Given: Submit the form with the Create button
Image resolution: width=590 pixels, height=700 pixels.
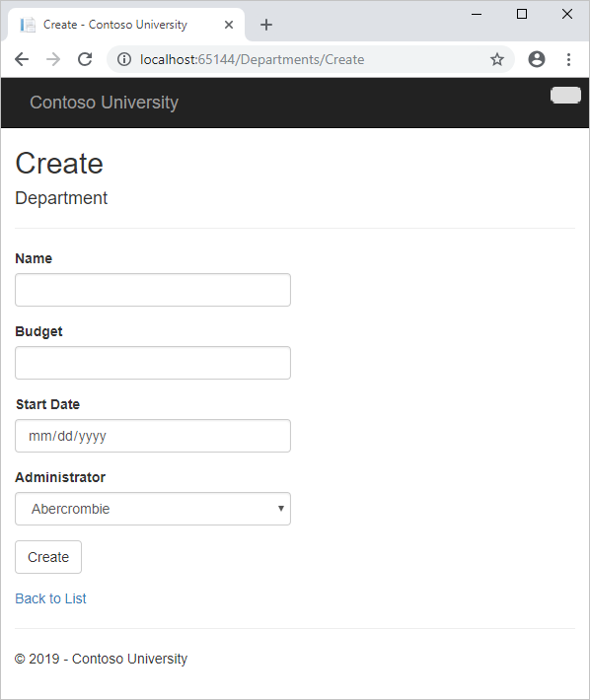Looking at the screenshot, I should click(x=48, y=557).
